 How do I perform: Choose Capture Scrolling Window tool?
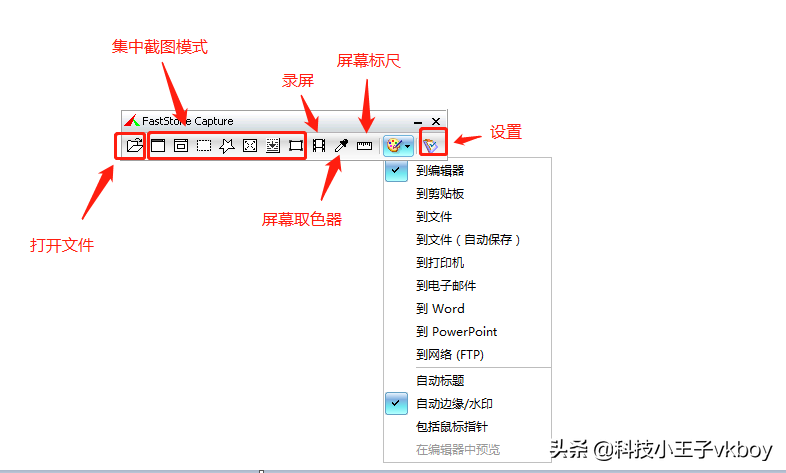point(273,146)
